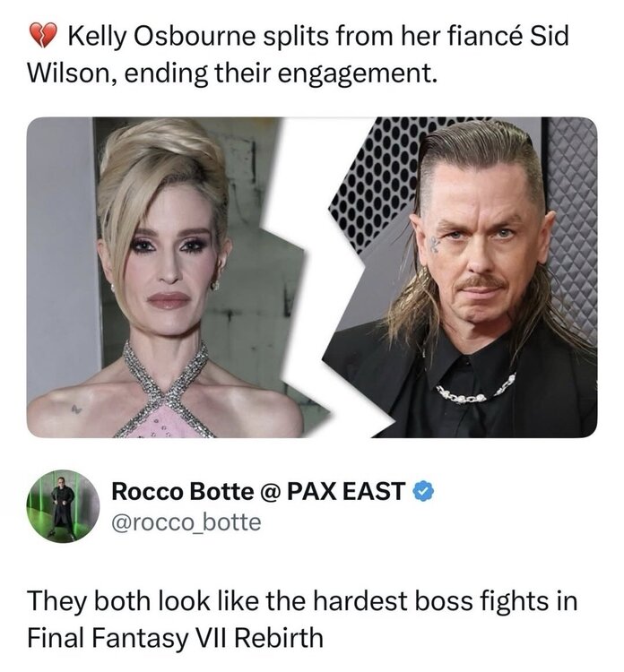Viewport: 624px width, 672px height.
Task: Click the Final Fantasy VII Rebirth text
Action: [175, 637]
